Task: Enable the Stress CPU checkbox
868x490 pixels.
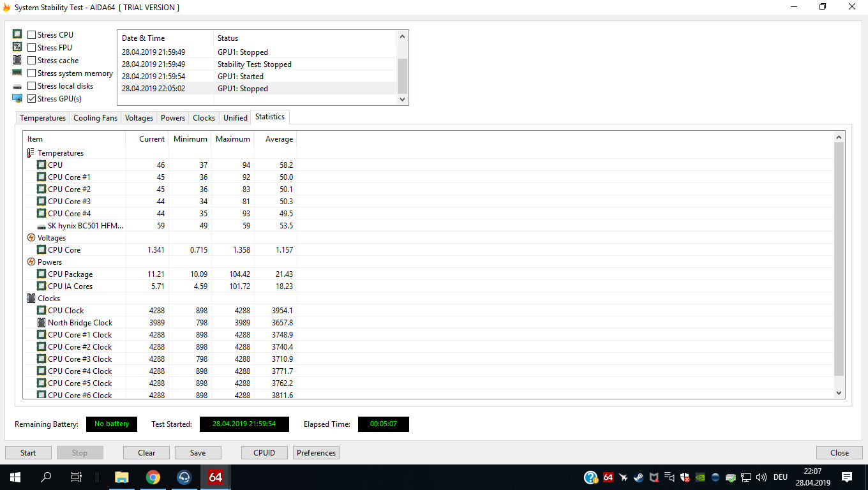Action: click(x=32, y=35)
